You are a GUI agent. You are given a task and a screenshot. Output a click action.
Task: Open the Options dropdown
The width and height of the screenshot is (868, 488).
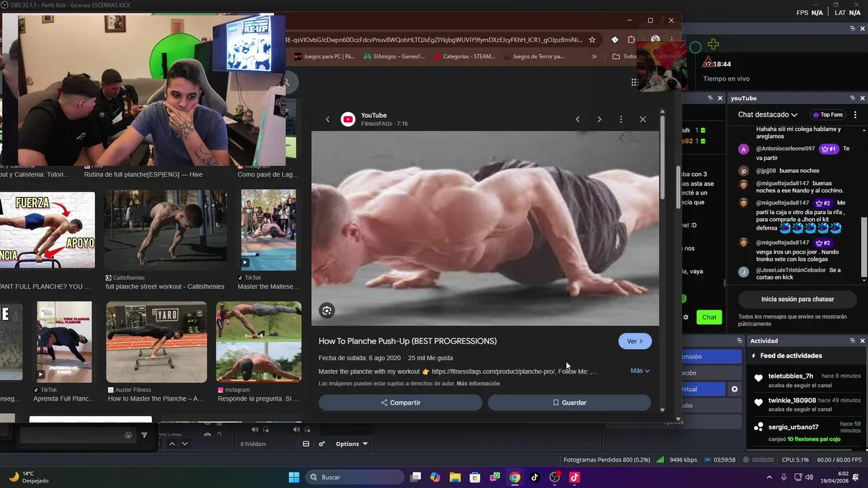point(351,444)
